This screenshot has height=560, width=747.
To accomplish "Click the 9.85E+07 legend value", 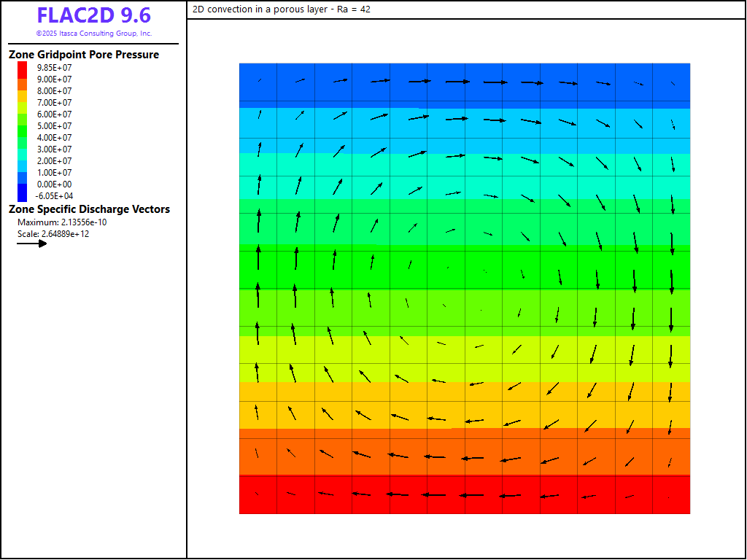I will 55,68.
